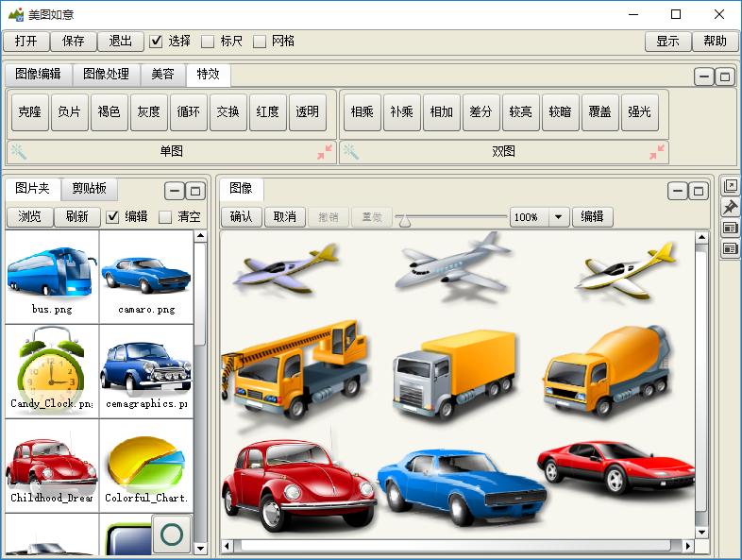
Task: Select the Candy_Clock.png thumbnail
Action: pos(52,371)
